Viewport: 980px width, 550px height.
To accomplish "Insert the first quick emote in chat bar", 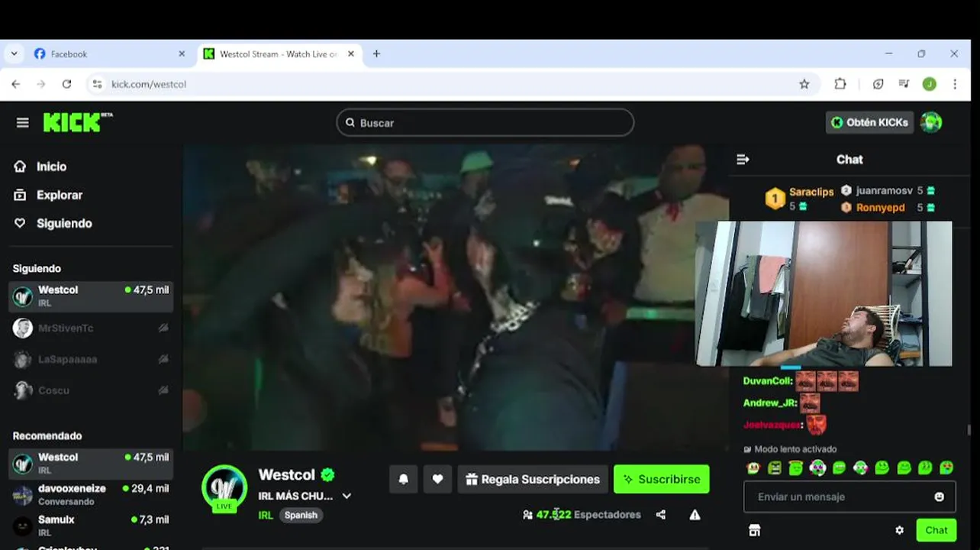I will [x=753, y=467].
